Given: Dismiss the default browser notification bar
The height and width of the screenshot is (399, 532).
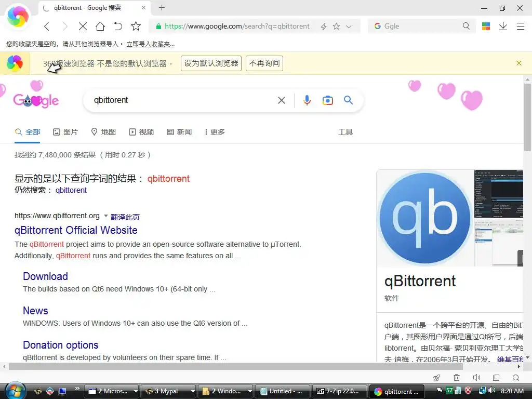Looking at the screenshot, I should coord(519,63).
